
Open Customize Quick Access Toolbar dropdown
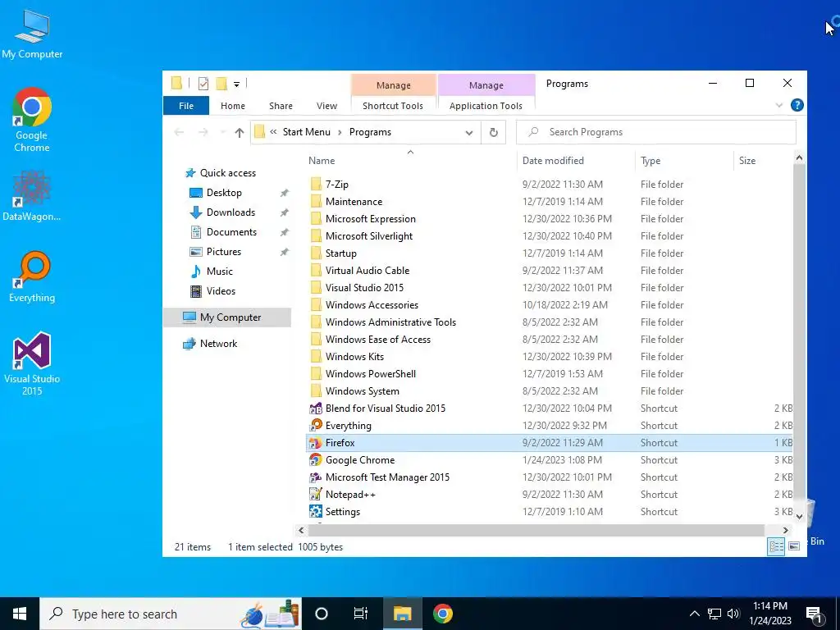(x=236, y=84)
